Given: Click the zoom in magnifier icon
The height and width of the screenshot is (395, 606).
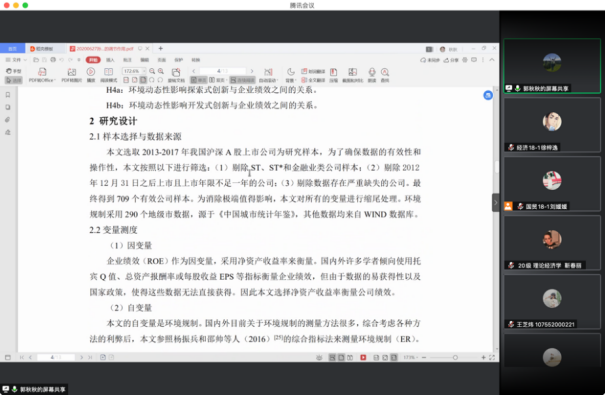Looking at the screenshot, I should click(x=161, y=71).
